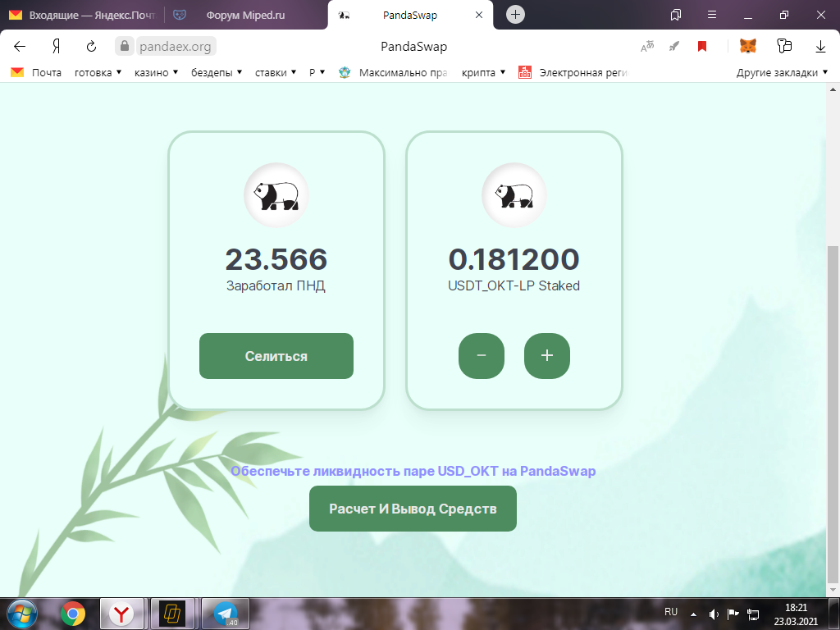Open the yellow square-logo app in taskbar

(172, 614)
